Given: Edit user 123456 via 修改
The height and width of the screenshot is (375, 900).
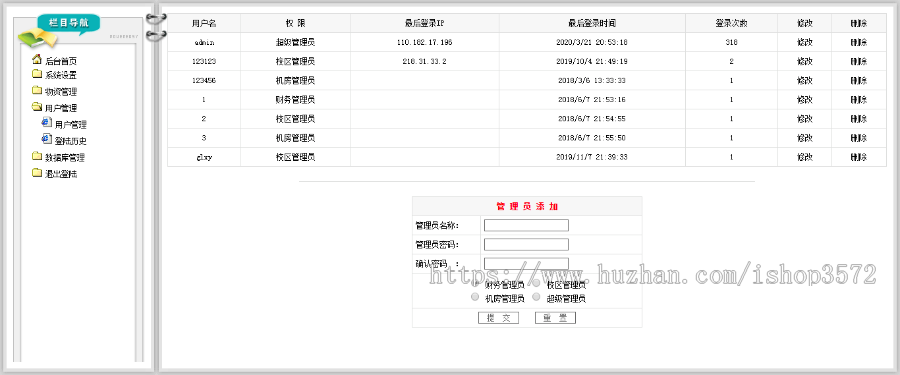Looking at the screenshot, I should [805, 80].
